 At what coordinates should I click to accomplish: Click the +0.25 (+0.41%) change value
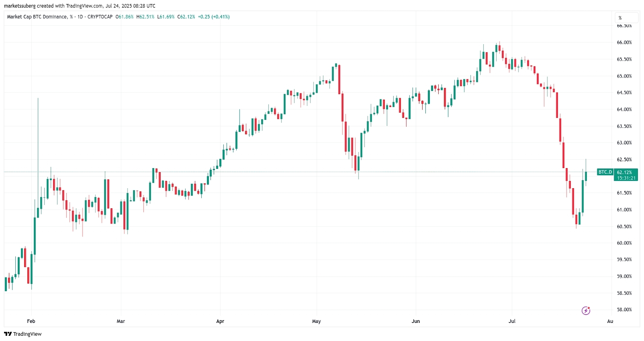pyautogui.click(x=214, y=17)
